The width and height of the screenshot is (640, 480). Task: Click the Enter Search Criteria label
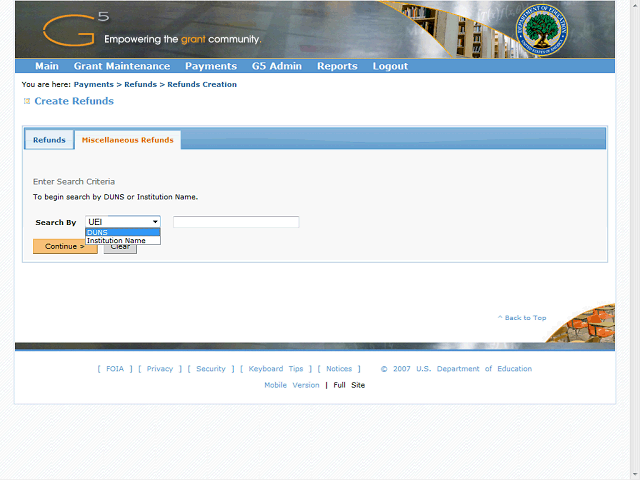pyautogui.click(x=74, y=182)
